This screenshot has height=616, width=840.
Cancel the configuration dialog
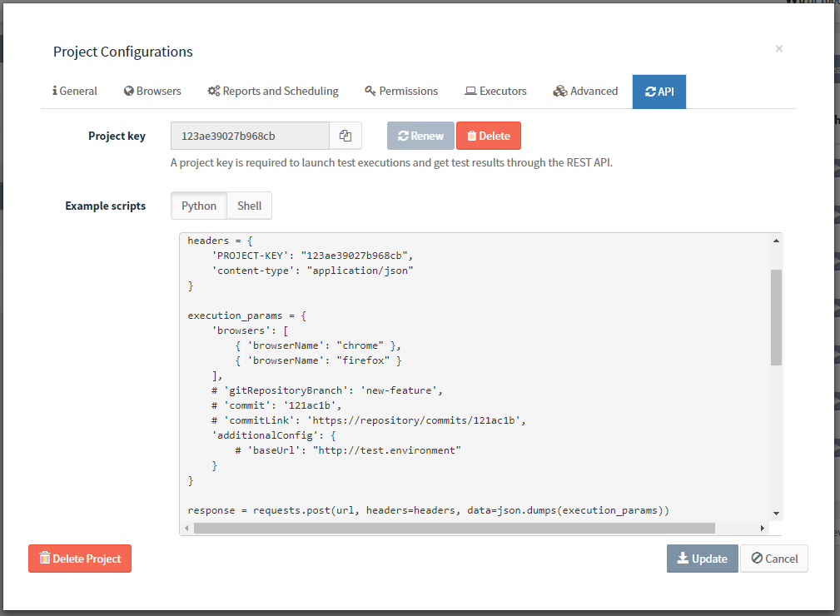click(774, 559)
